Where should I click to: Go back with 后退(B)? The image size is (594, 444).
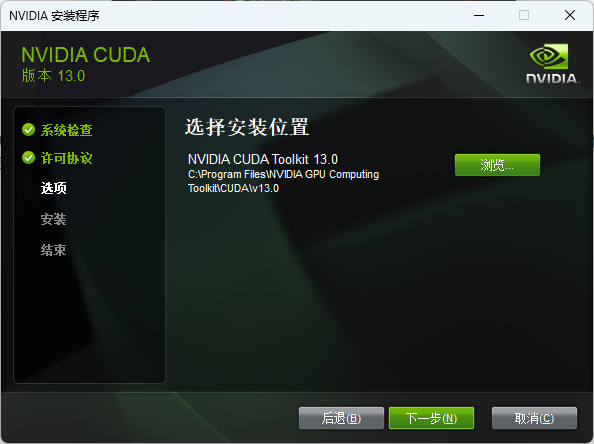click(x=341, y=418)
